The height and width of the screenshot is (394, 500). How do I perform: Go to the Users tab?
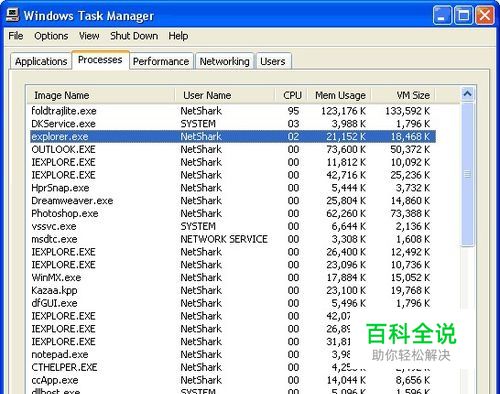273,61
